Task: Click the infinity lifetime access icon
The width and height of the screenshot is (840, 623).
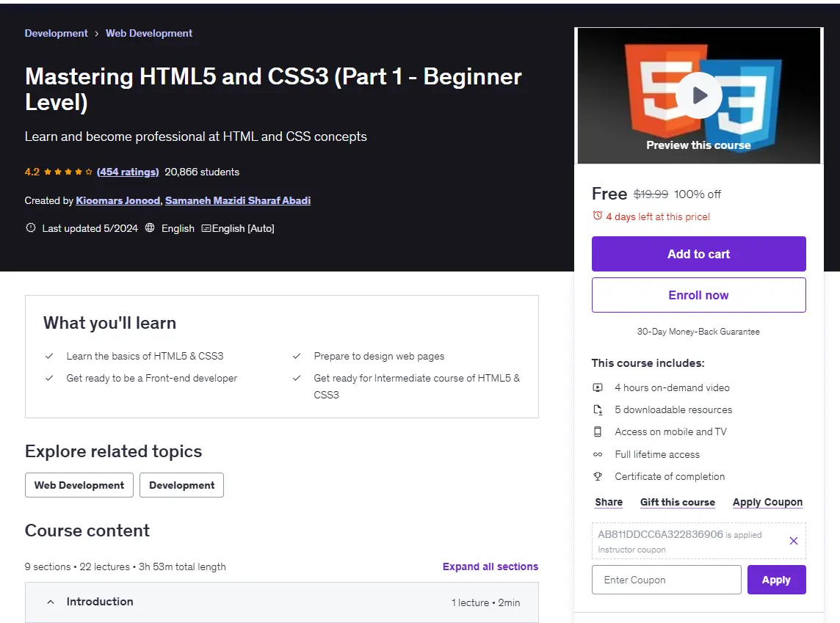Action: click(598, 454)
